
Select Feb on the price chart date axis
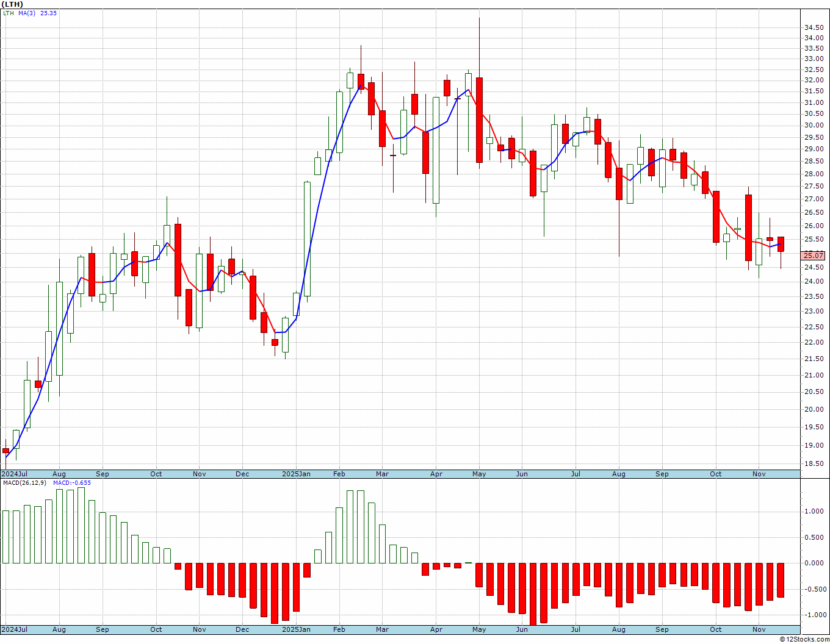coord(339,474)
